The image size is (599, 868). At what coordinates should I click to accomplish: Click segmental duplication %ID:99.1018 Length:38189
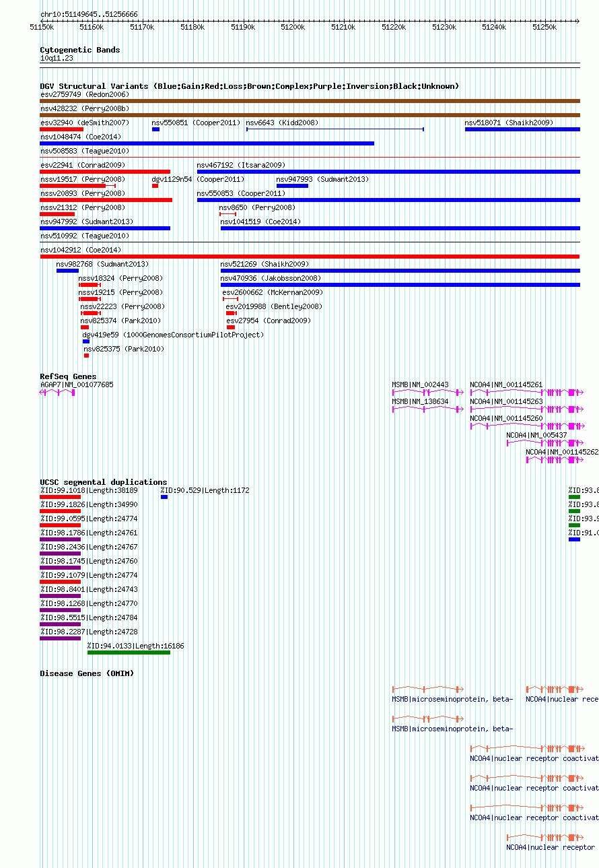pyautogui.click(x=61, y=496)
